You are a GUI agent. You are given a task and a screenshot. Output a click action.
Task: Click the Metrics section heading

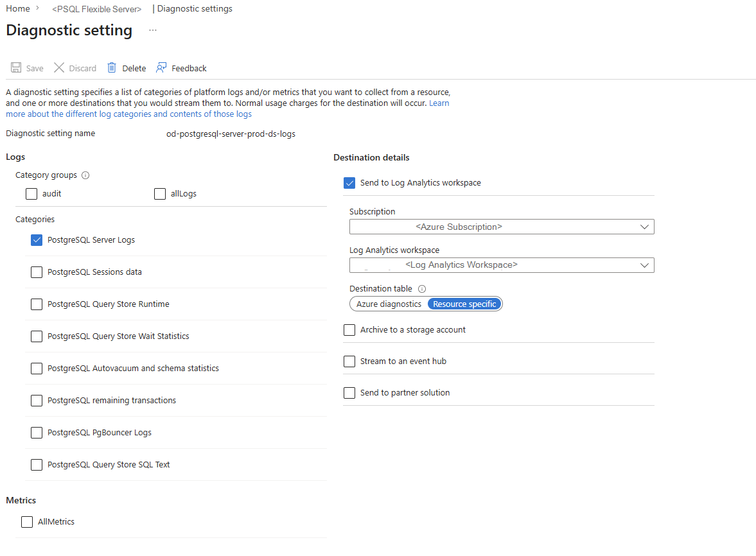pyautogui.click(x=21, y=501)
